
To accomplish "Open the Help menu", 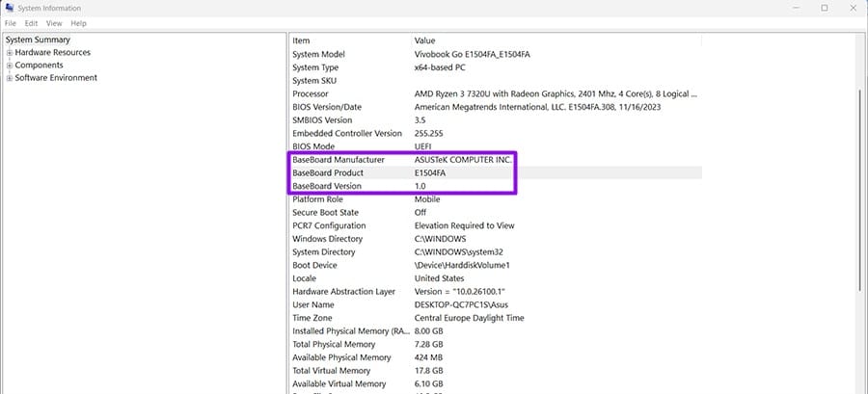I will point(79,23).
